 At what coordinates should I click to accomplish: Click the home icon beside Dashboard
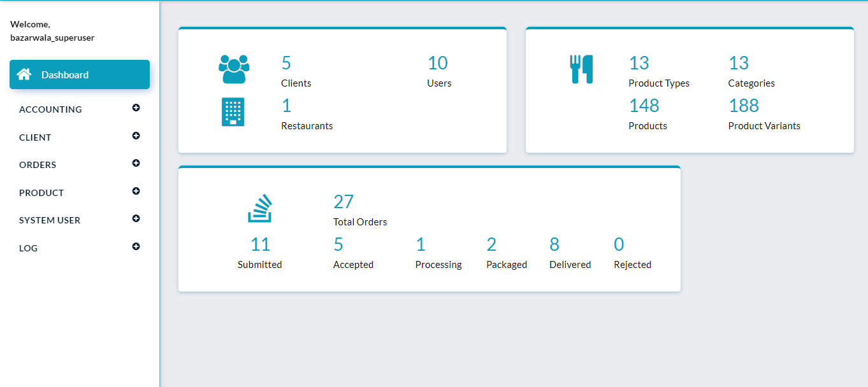pos(24,74)
